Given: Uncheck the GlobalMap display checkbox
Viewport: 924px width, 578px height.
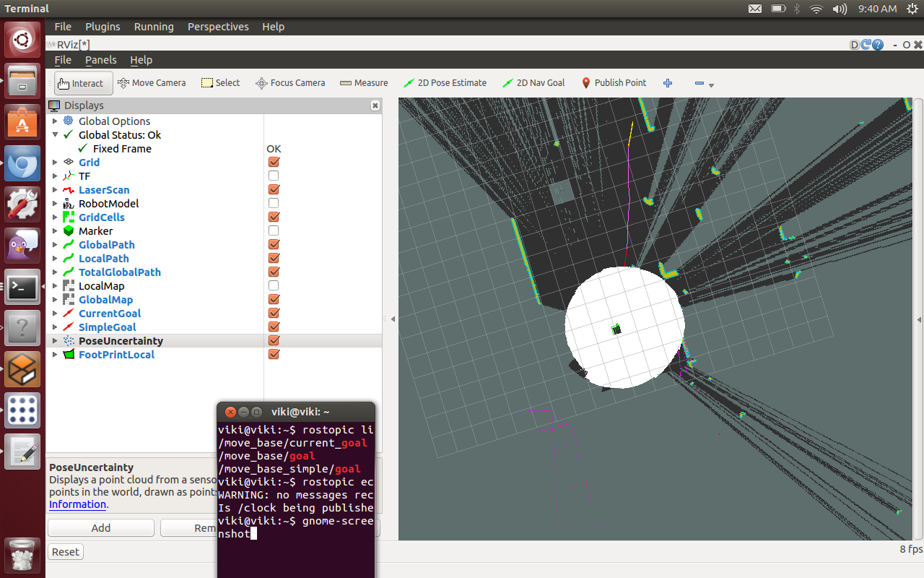Looking at the screenshot, I should 274,299.
